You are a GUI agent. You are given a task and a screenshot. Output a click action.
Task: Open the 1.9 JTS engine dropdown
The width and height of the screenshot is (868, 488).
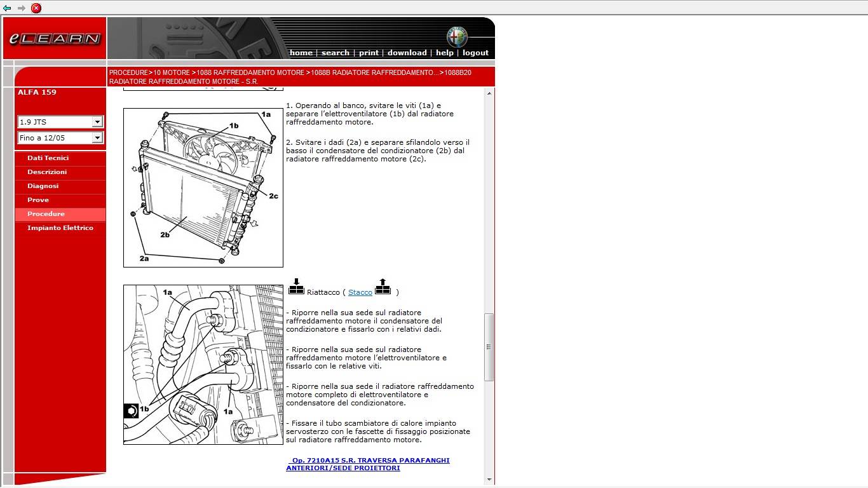[60, 121]
